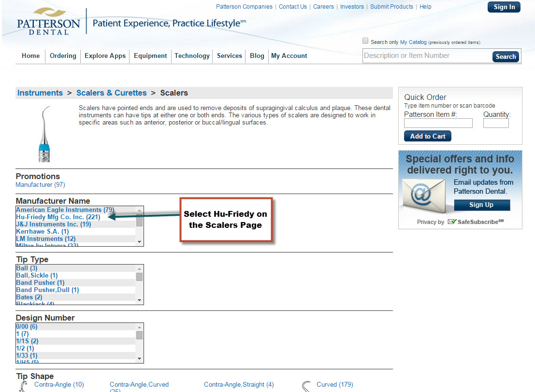This screenshot has width=535, height=392.
Task: Open the Ordering menu
Action: point(63,56)
